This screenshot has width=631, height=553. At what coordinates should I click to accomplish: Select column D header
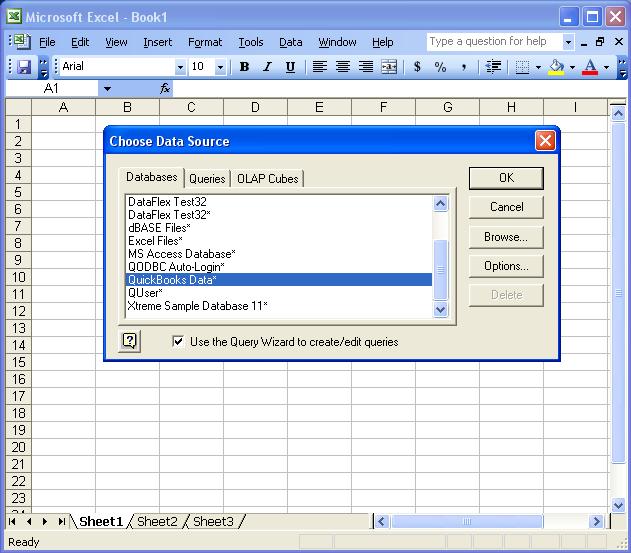255,107
